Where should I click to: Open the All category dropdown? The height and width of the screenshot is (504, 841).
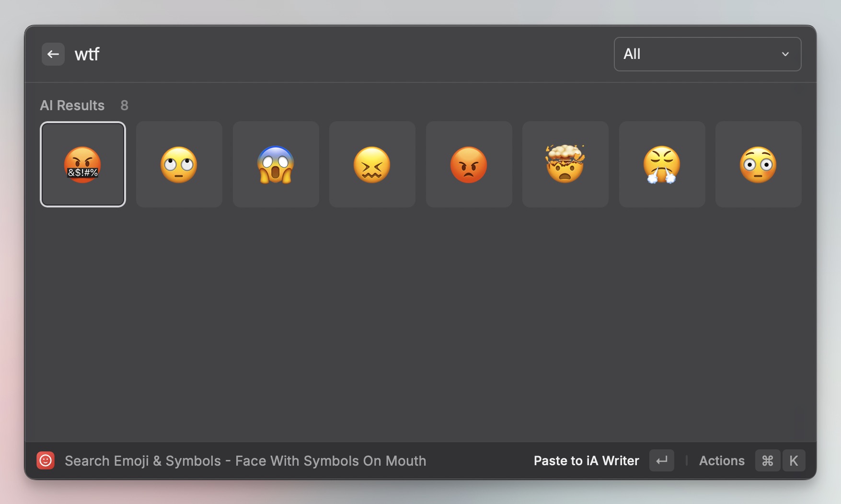(707, 54)
